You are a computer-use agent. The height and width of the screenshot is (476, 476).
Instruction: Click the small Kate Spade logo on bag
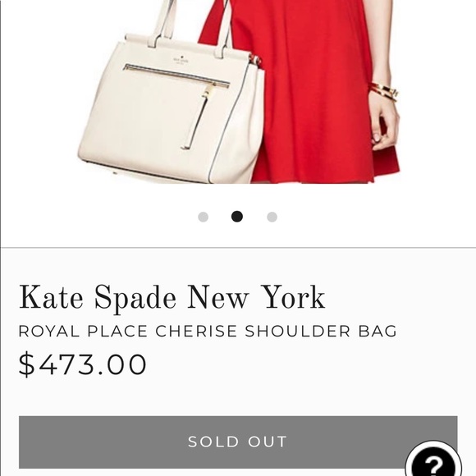181,60
